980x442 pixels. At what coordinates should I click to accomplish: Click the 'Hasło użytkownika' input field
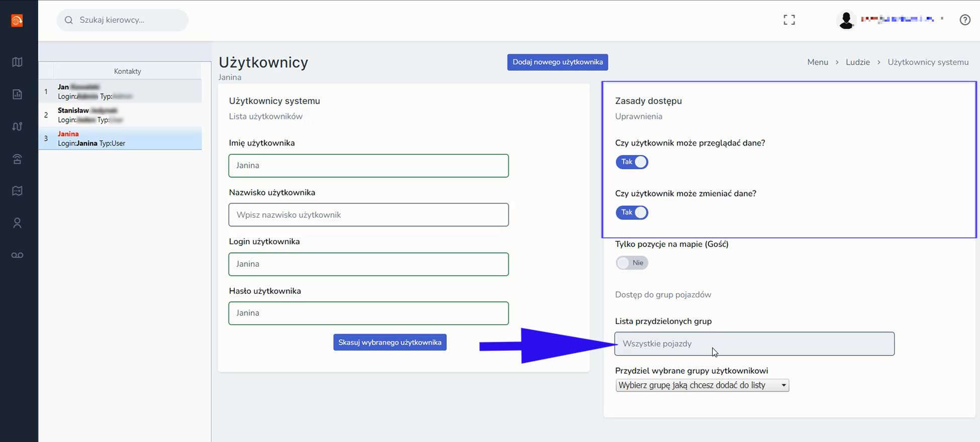368,313
